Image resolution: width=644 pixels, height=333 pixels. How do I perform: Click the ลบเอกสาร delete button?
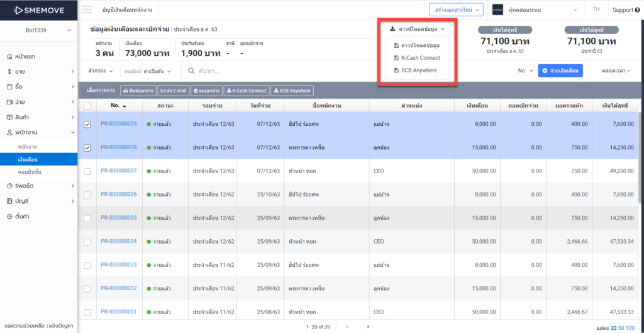pyautogui.click(x=207, y=91)
